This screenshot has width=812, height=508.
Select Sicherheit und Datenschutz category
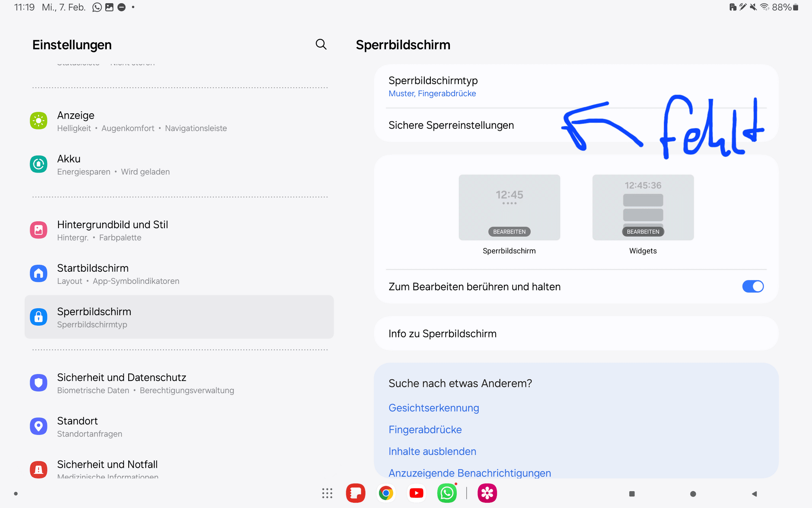[121, 383]
